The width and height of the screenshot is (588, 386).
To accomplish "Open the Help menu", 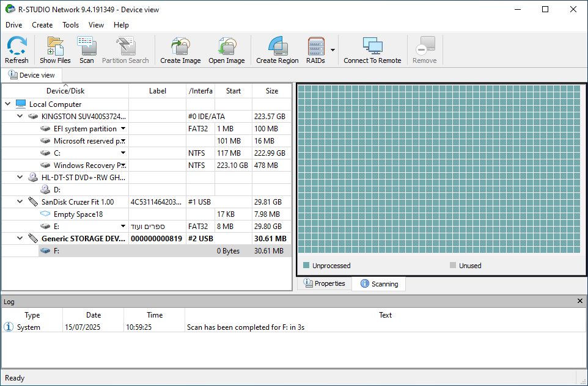I will click(x=121, y=25).
